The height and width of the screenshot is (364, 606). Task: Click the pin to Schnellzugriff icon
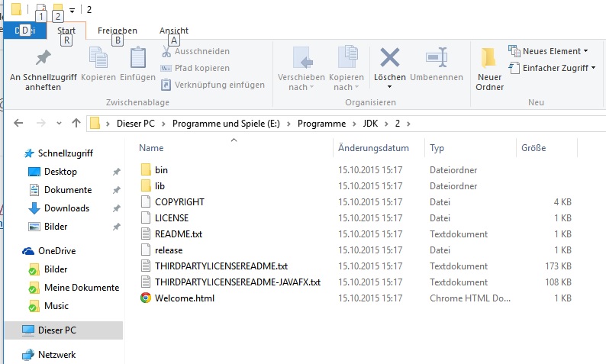(x=44, y=57)
